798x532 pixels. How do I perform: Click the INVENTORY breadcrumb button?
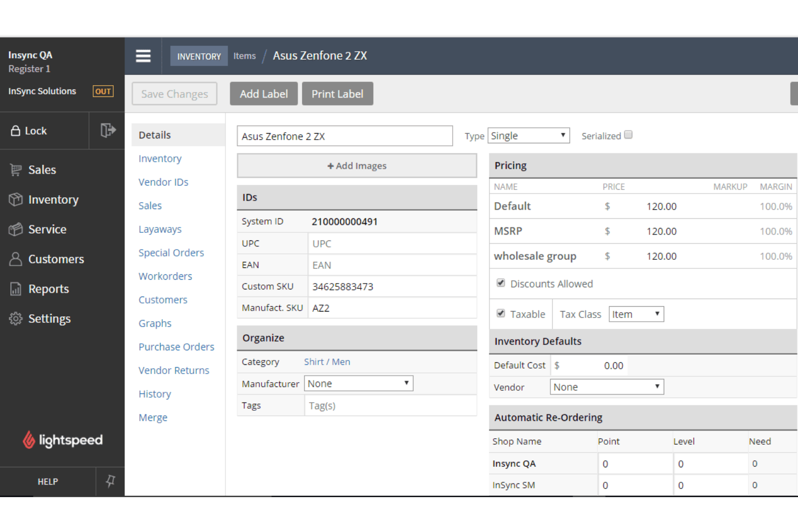tap(199, 56)
